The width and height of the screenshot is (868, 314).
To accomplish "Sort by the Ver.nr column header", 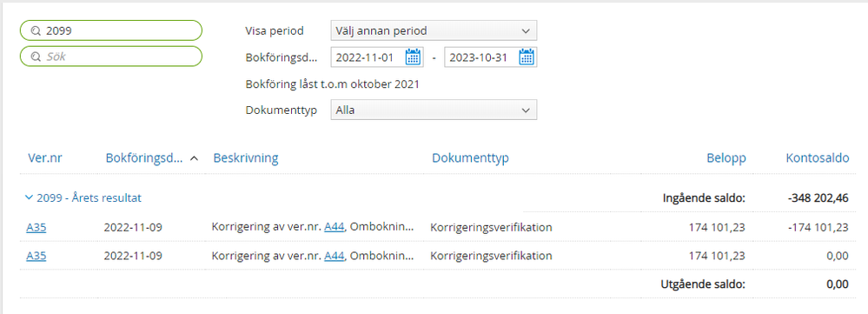I will [x=45, y=158].
